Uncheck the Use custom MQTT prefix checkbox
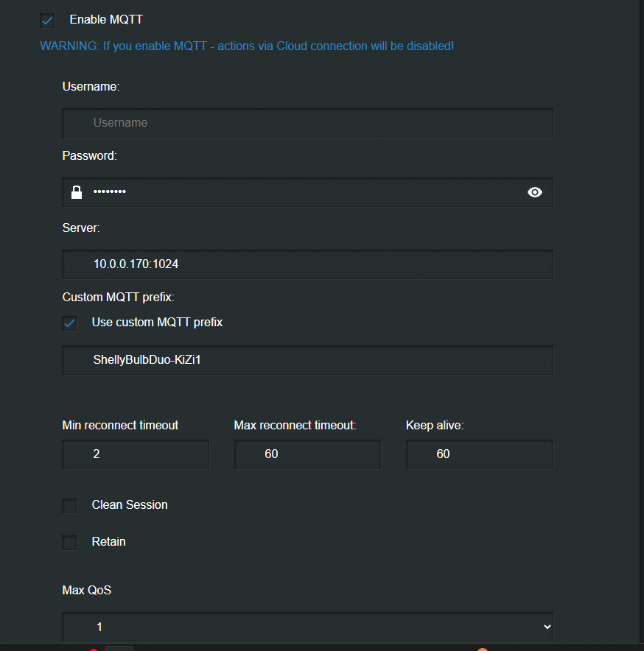Viewport: 644px width, 651px height. (70, 323)
